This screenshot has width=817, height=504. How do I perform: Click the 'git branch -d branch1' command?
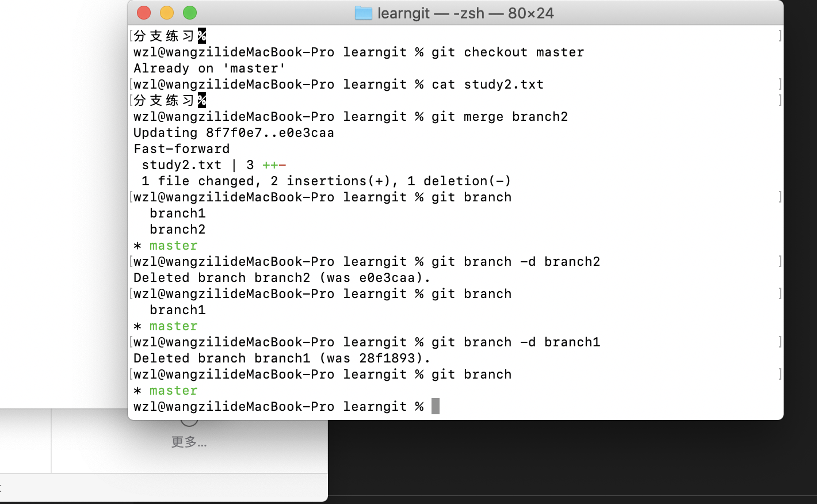(516, 342)
